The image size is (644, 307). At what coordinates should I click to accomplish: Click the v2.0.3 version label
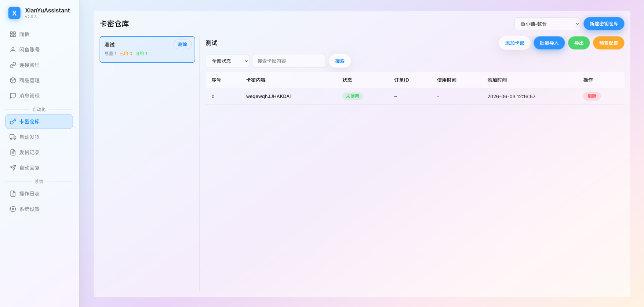tap(31, 17)
